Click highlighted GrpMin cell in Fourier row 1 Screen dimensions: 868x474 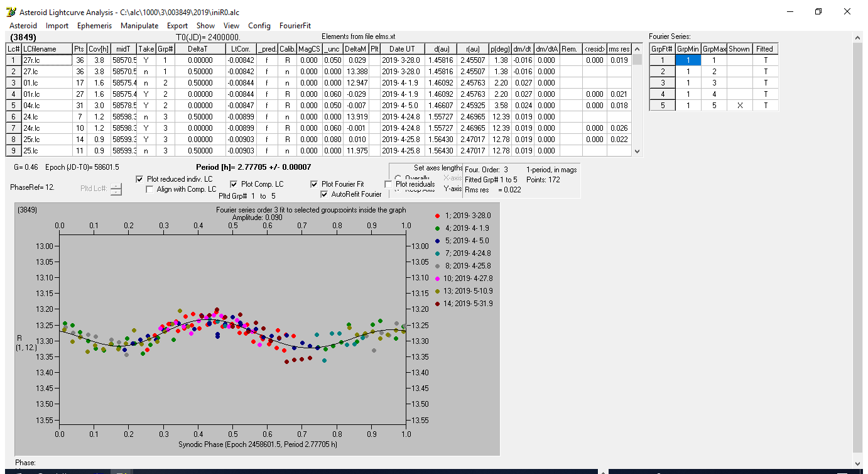[x=688, y=60]
